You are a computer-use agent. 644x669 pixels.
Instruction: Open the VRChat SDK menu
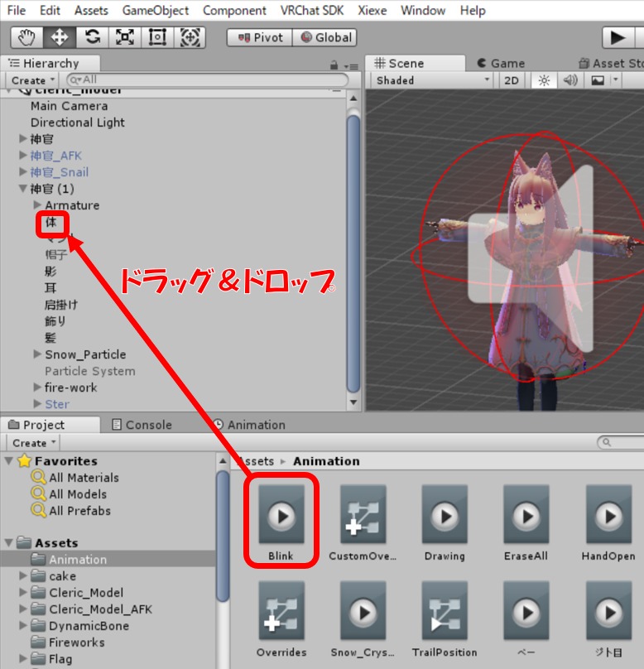pos(314,11)
